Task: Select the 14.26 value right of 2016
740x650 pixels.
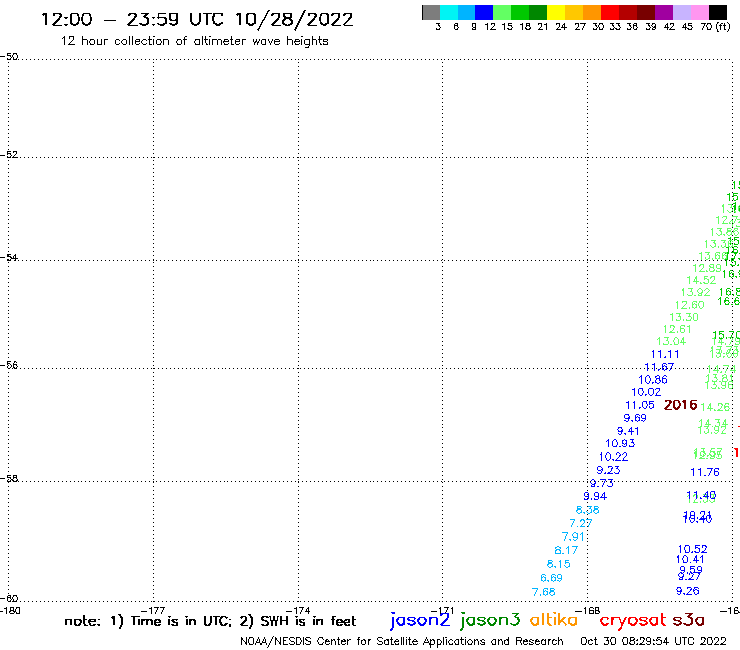Action: [x=715, y=407]
